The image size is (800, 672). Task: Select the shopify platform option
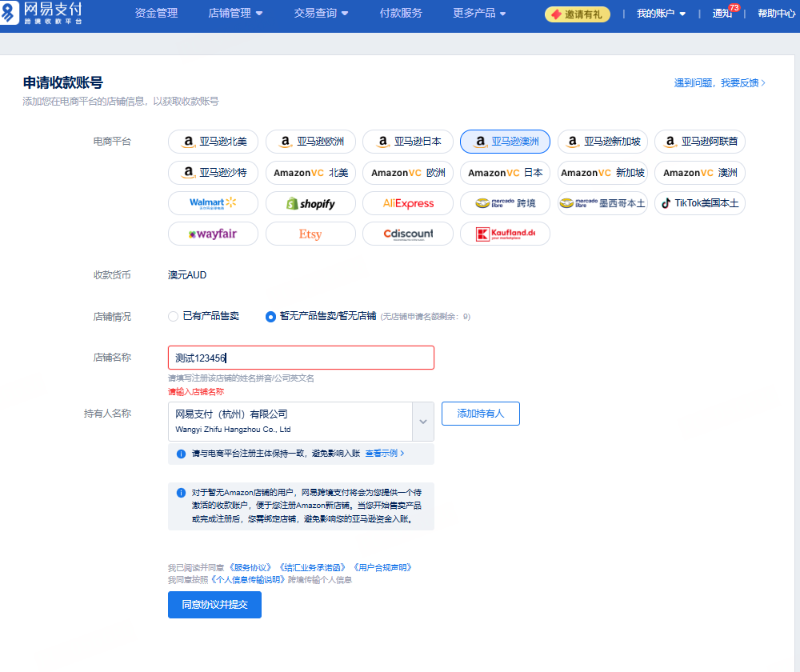pyautogui.click(x=310, y=203)
